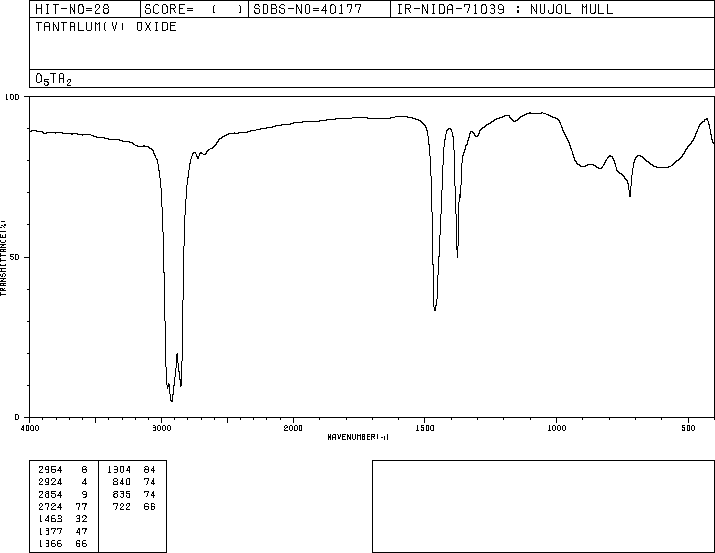Viewport: 715px width, 553px height.
Task: Select peak table entry 2724
Action: 50,506
